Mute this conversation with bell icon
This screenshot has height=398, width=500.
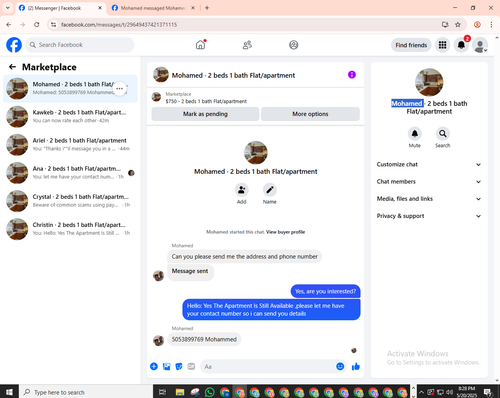click(415, 134)
